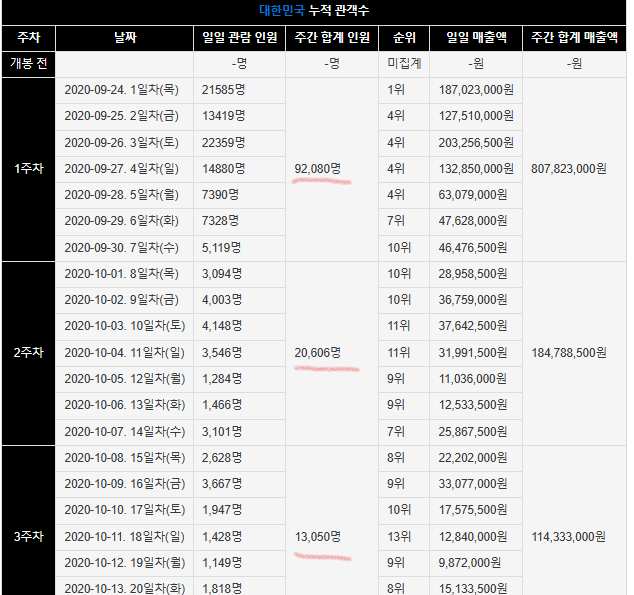Select daily revenue 31,991,500원
The image size is (634, 595).
473,352
